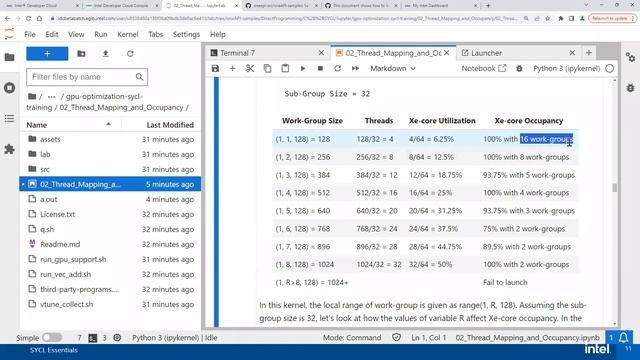Show running terminals and kernels panel

coord(9,88)
